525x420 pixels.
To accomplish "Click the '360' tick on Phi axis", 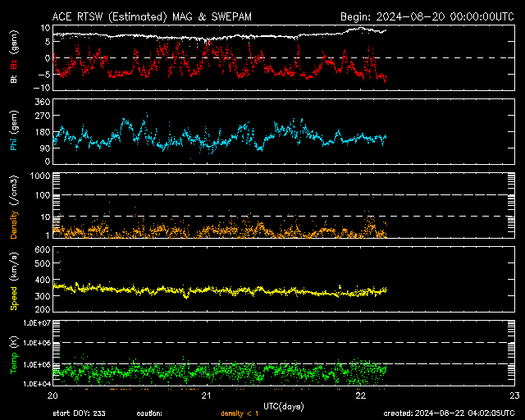I will 43,102.
